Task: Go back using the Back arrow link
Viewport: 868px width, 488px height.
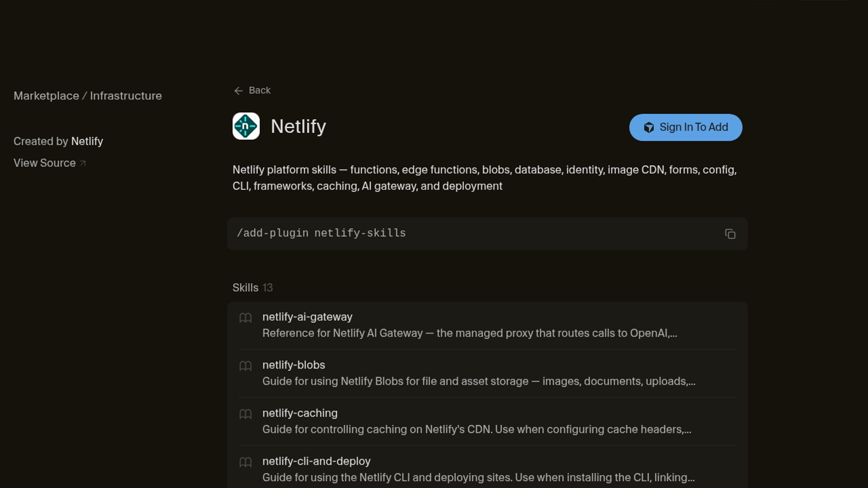Action: tap(252, 90)
